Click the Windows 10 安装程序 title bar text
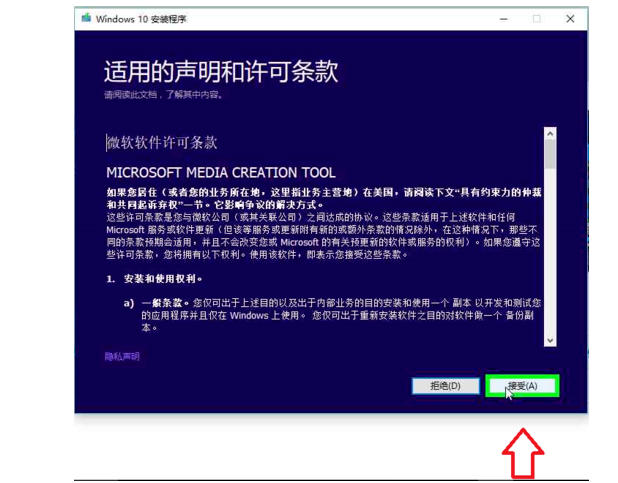The width and height of the screenshot is (618, 483). 141,18
